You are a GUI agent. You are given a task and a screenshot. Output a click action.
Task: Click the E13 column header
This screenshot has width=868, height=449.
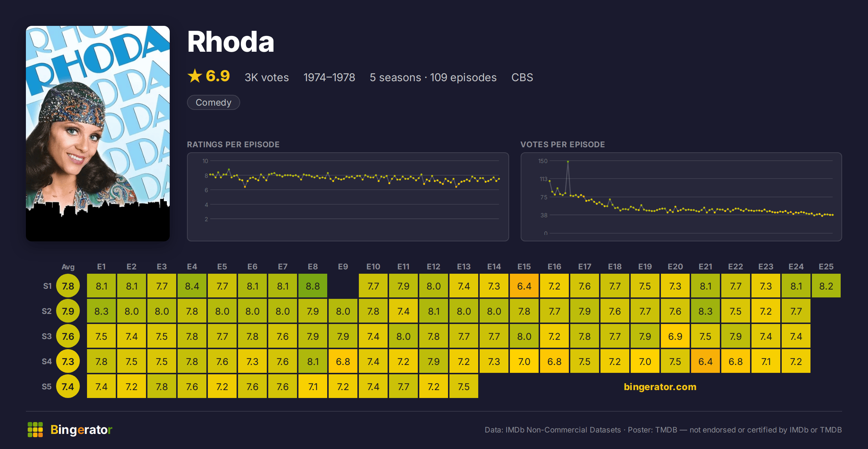click(x=464, y=267)
